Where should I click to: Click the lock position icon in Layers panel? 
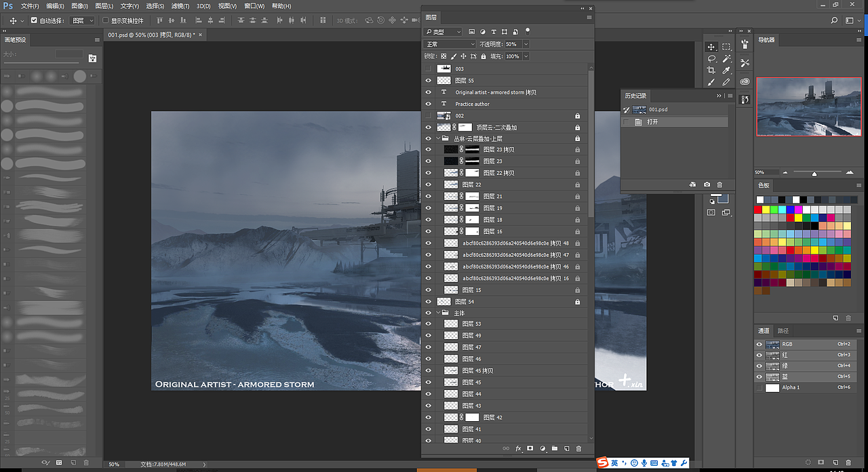pos(464,56)
